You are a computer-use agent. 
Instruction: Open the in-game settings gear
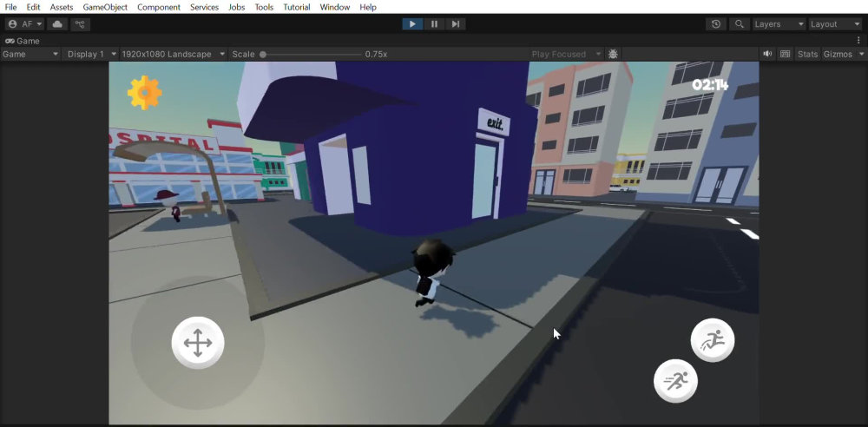click(144, 93)
